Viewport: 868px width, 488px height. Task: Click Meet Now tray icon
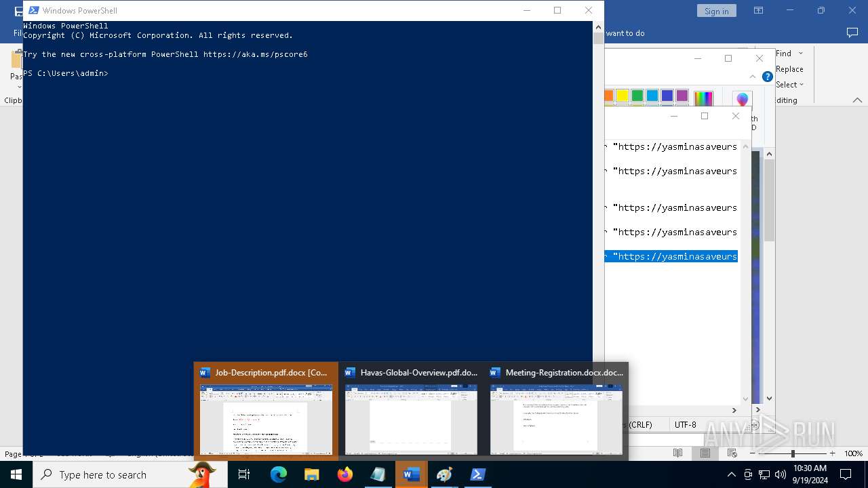[x=747, y=474]
